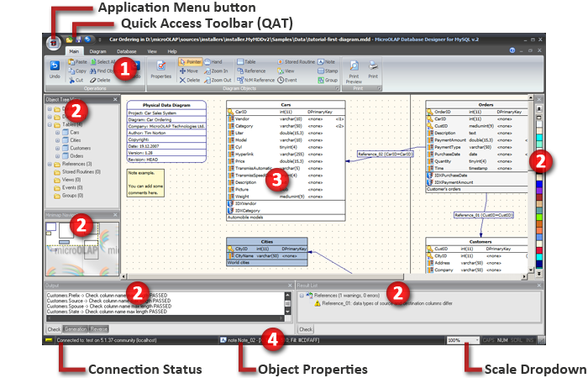The image size is (588, 378).
Task: Collapse the Tables node in object tree
Action: (50, 124)
